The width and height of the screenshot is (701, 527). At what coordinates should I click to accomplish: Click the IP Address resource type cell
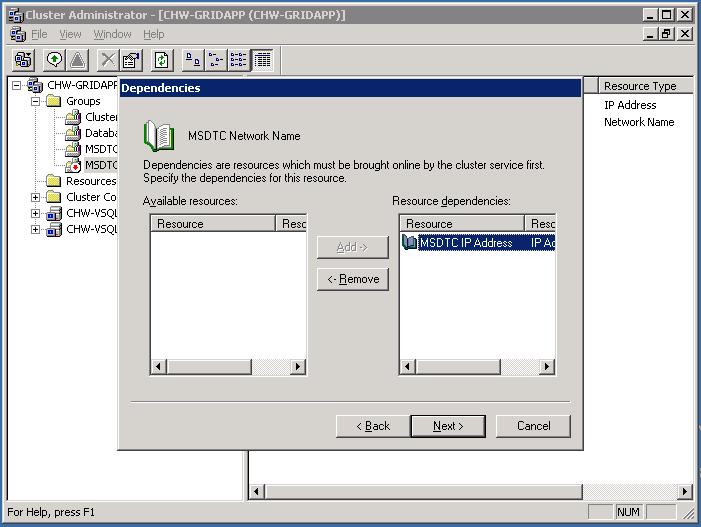click(630, 105)
